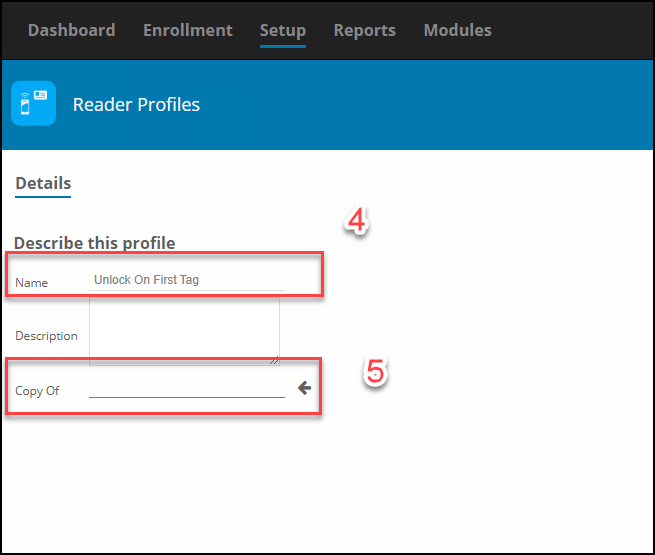The image size is (655, 555).
Task: Open the Reports menu
Action: point(365,30)
